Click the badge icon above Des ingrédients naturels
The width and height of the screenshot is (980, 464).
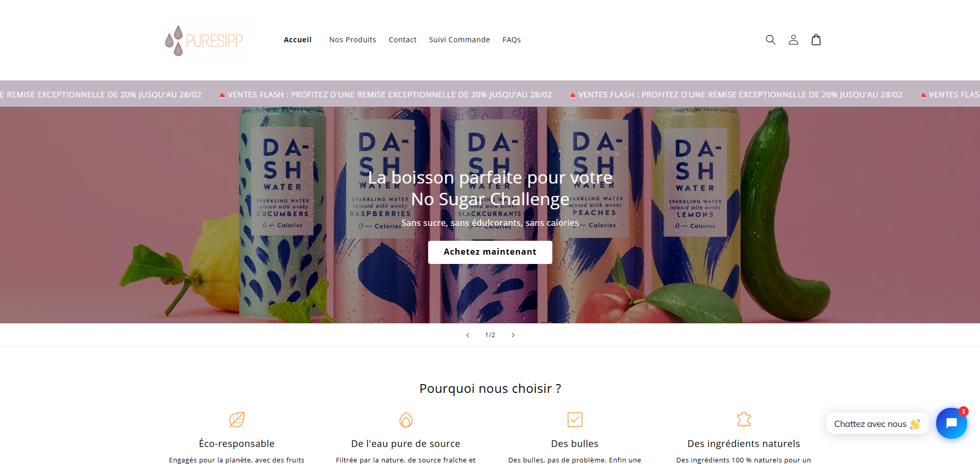pos(744,420)
